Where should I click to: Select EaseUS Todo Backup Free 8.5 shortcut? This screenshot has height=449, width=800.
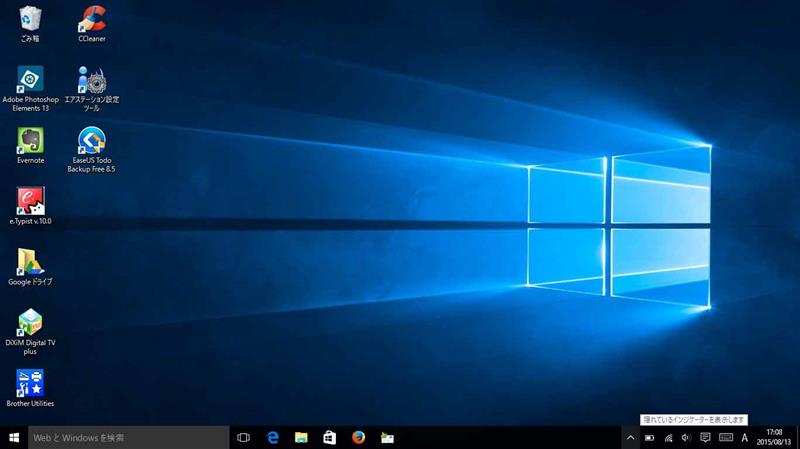(x=92, y=150)
